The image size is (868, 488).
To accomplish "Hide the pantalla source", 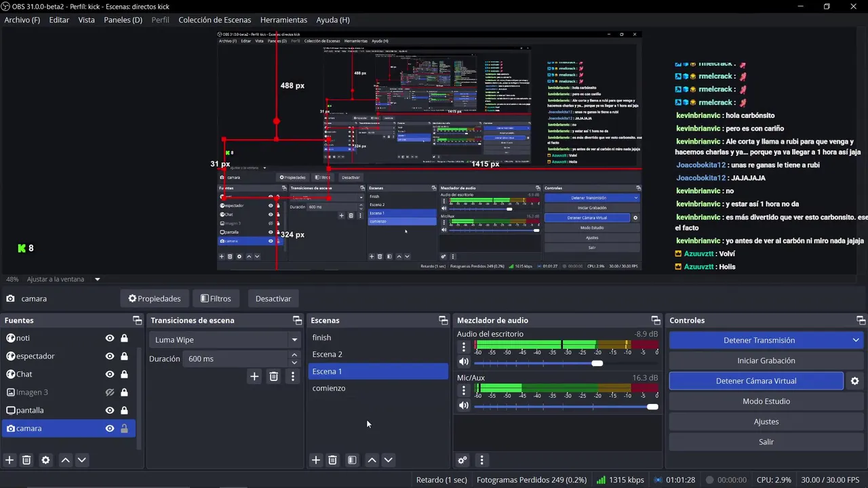I will coord(109,410).
